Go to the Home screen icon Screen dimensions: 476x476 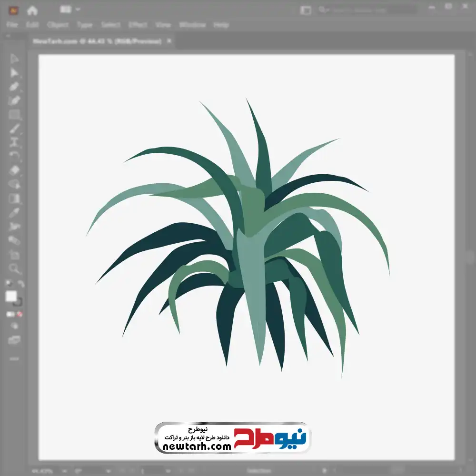[32, 10]
